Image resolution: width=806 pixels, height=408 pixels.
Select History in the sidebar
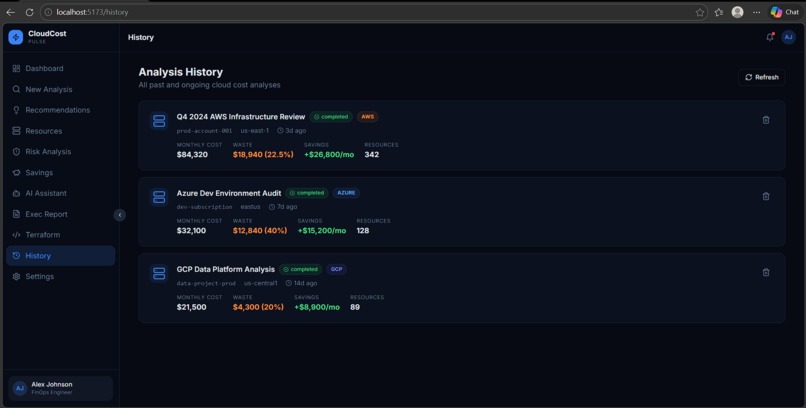tap(61, 256)
